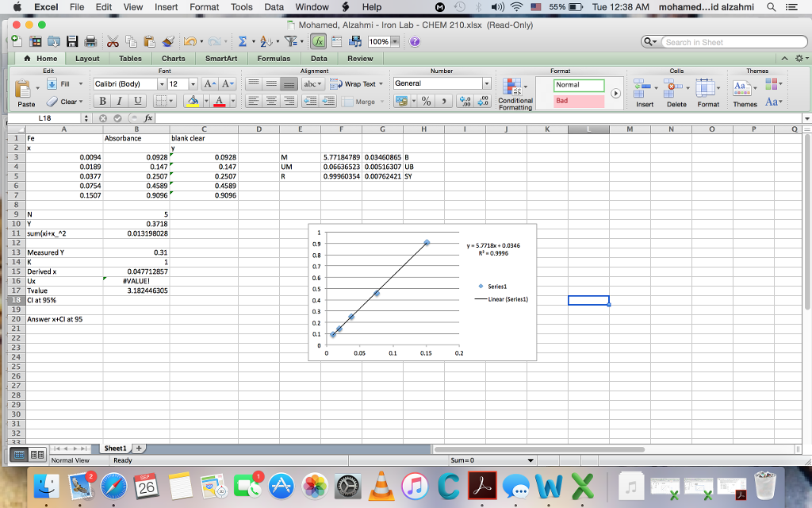Click the Print icon in toolbar

(x=90, y=41)
